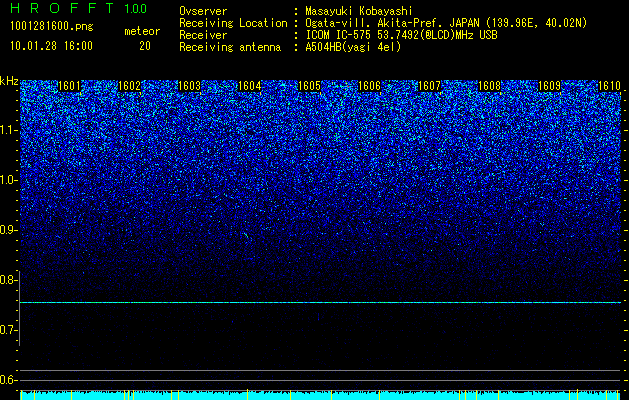Click the cyan carrier line near 0.75 kHz

(x=320, y=303)
